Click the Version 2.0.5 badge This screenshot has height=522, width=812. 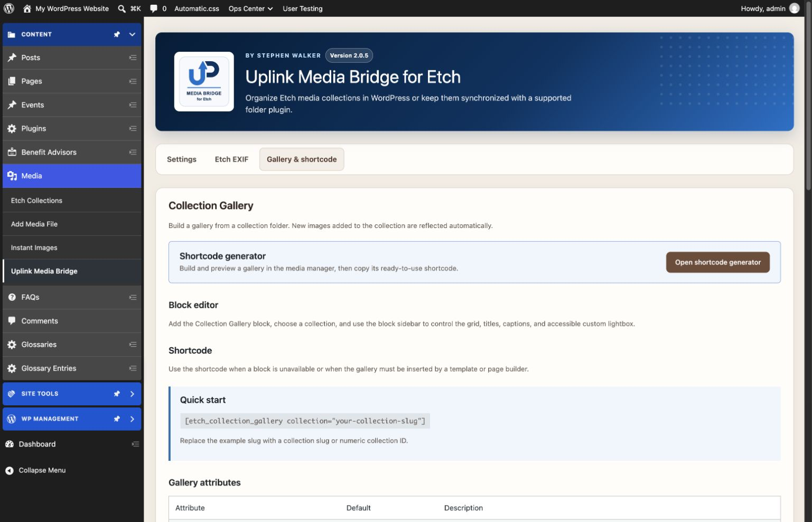click(349, 55)
